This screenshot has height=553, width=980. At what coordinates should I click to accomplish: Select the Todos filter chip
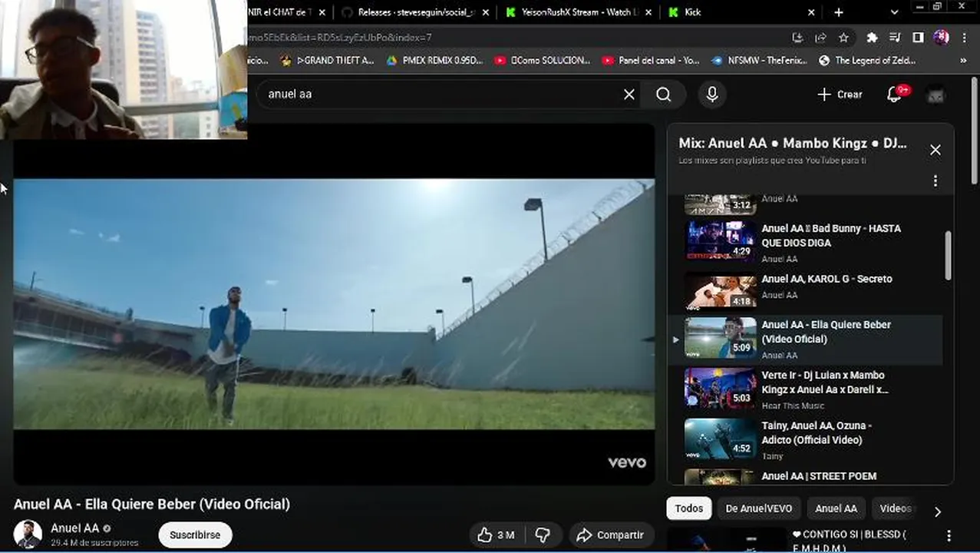pos(688,508)
